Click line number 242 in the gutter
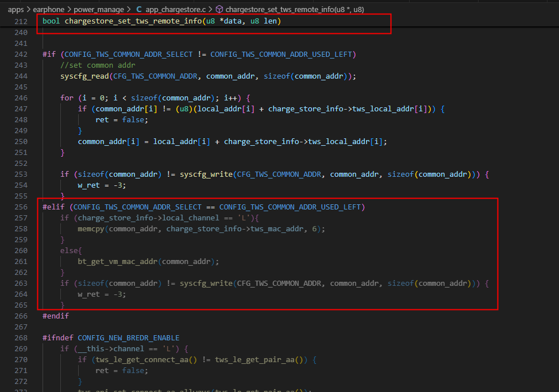Viewport: 559px width, 392px height. (x=21, y=54)
